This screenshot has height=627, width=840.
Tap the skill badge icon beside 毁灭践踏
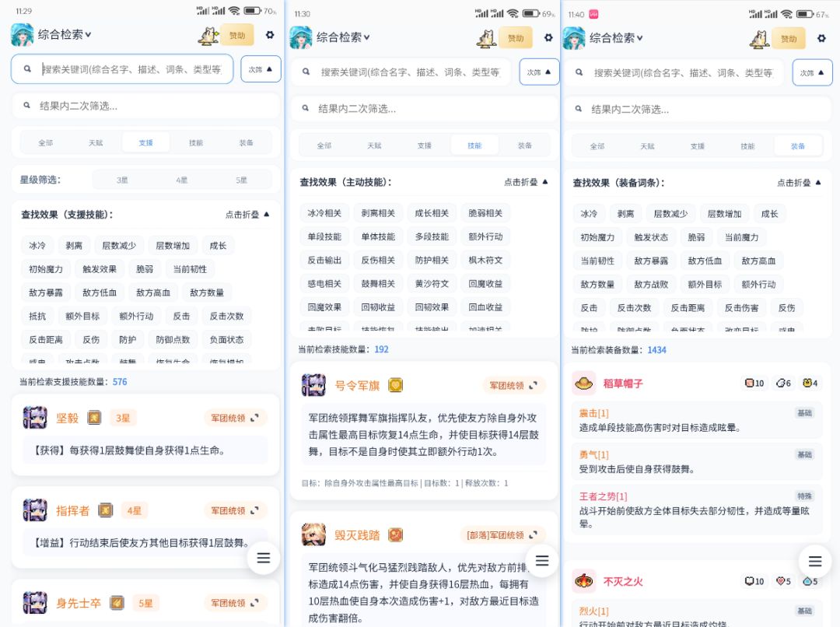pos(395,535)
